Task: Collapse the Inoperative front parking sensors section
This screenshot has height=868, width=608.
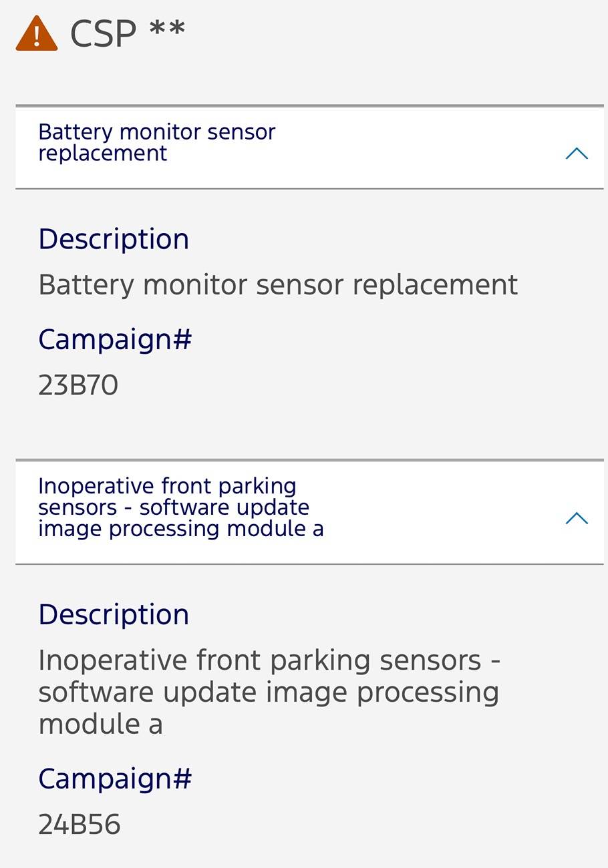Action: [577, 517]
